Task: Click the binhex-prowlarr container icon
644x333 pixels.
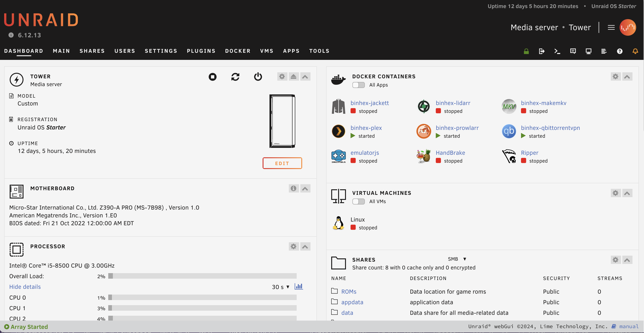Action: 424,131
